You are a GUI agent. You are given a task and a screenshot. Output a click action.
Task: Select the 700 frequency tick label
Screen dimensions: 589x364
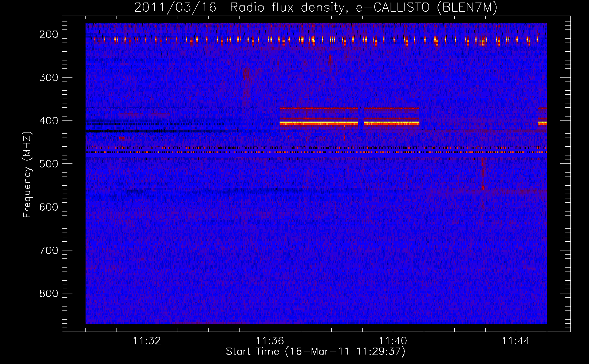coord(49,250)
